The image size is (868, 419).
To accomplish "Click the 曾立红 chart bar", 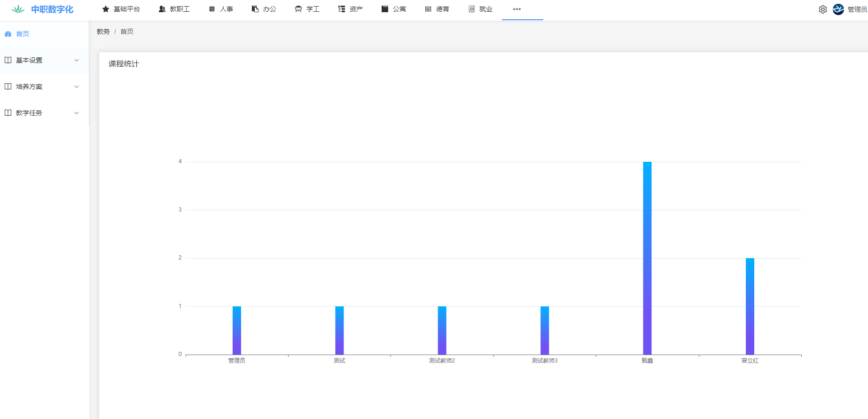I will pyautogui.click(x=750, y=306).
